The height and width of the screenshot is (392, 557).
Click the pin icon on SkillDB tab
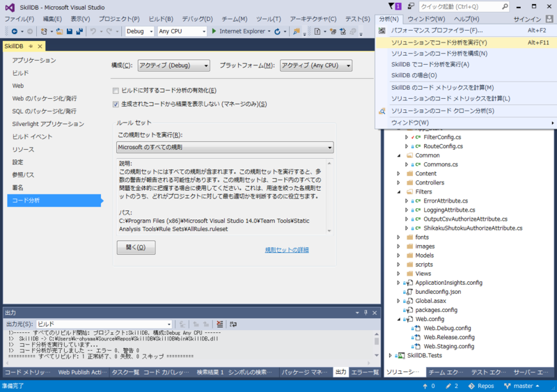pyautogui.click(x=31, y=46)
